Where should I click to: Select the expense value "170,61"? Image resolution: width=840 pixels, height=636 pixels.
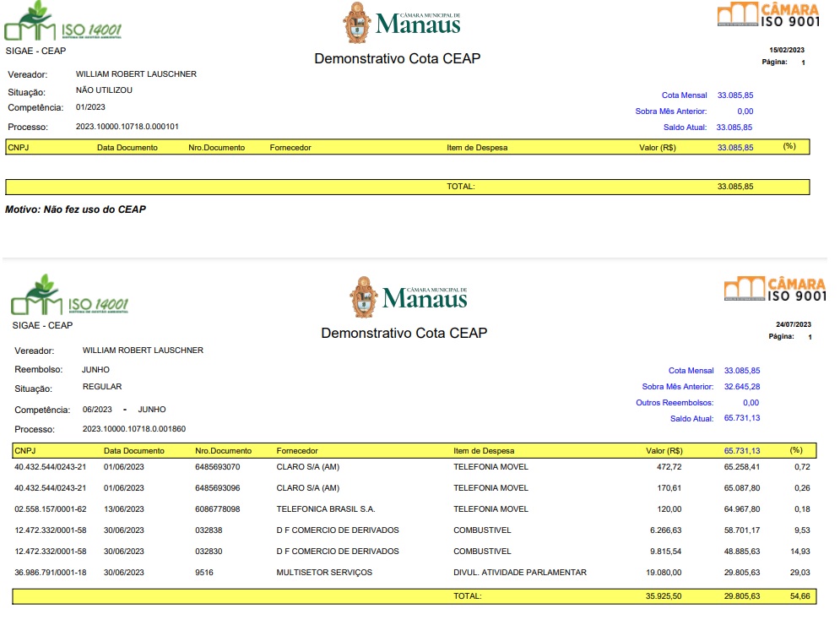pos(669,488)
